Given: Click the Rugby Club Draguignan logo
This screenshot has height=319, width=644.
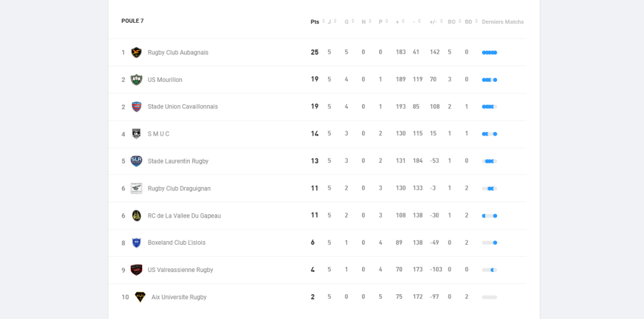Looking at the screenshot, I should pos(137,188).
